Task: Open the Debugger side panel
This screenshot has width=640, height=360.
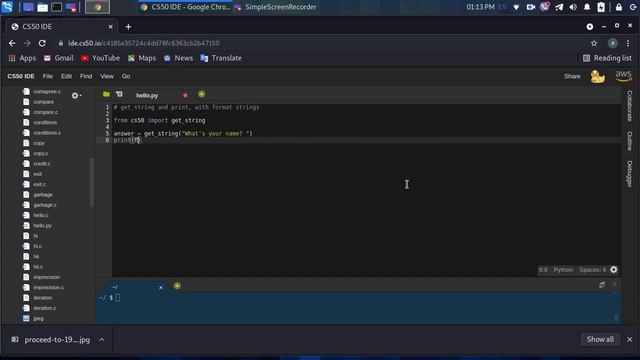Action: coord(629,174)
